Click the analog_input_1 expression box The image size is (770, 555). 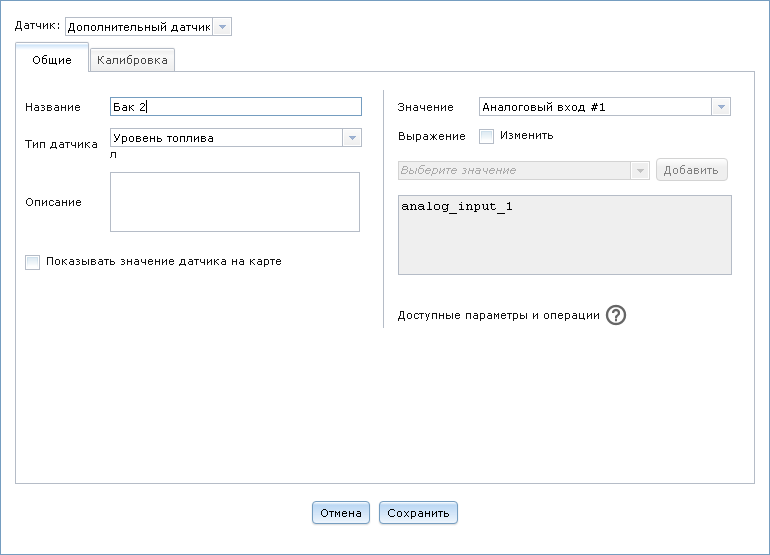pyautogui.click(x=564, y=234)
